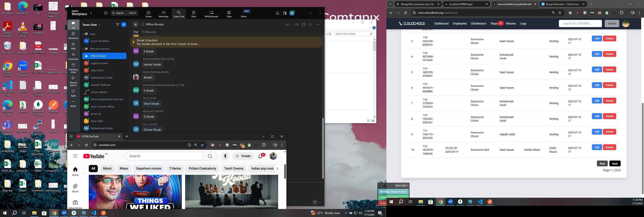Image resolution: width=644 pixels, height=217 pixels.
Task: Collapse the DMs and channels section
Action: pyautogui.click(x=83, y=49)
